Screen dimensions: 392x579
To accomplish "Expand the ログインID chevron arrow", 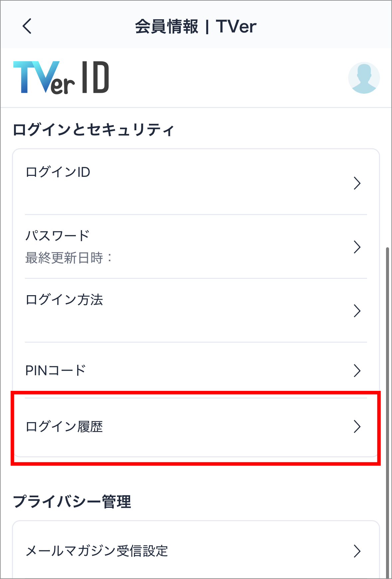I will tap(357, 183).
